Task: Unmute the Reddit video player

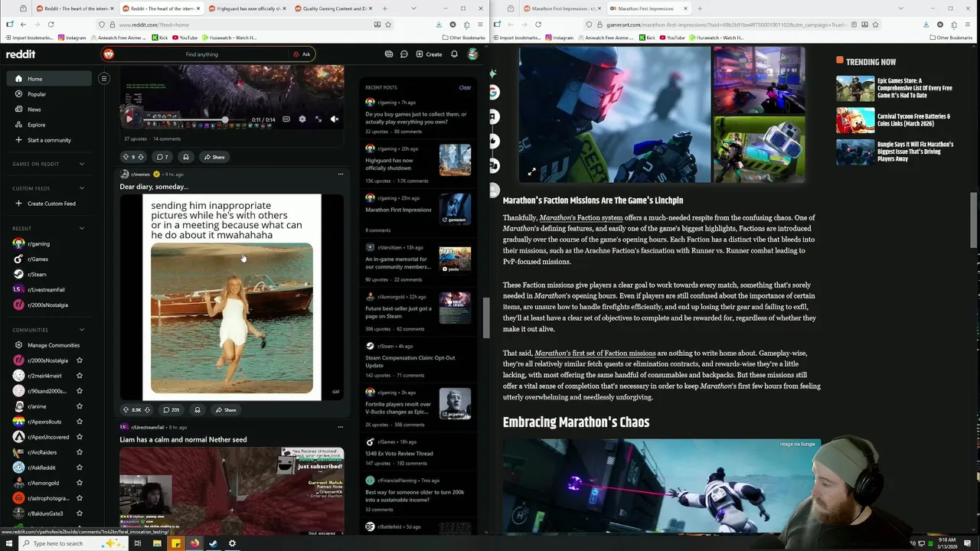Action: click(335, 119)
